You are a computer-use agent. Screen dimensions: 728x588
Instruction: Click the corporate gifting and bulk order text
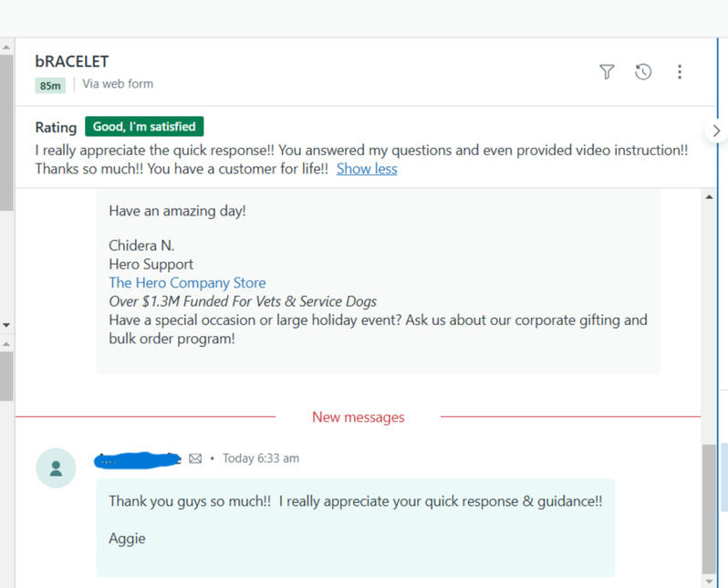378,329
